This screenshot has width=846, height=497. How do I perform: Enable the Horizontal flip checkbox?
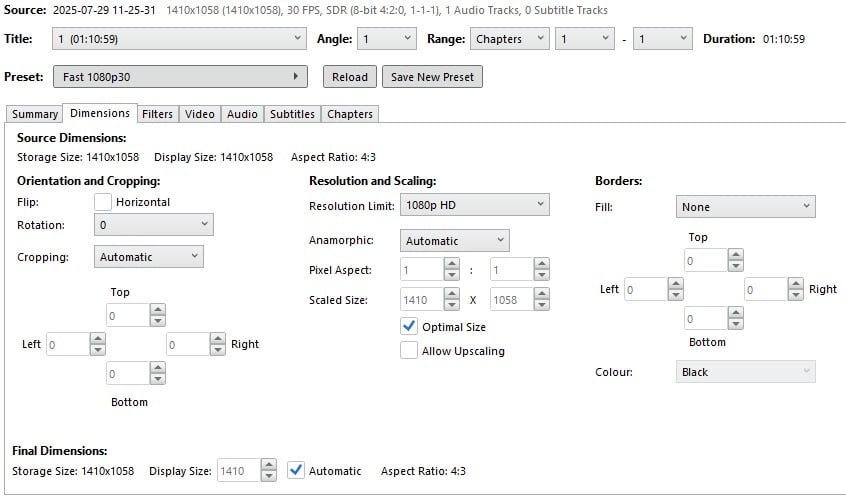[103, 202]
